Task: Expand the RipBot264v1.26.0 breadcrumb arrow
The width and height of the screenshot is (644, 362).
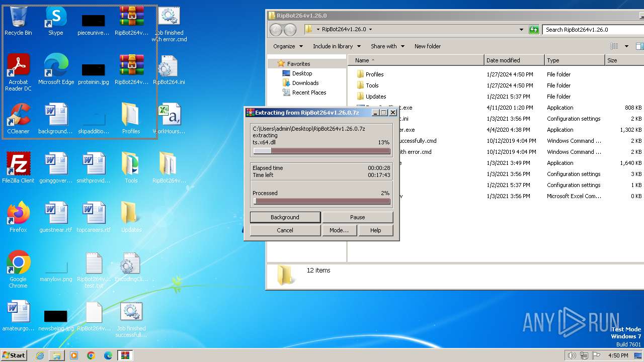Action: click(x=371, y=30)
